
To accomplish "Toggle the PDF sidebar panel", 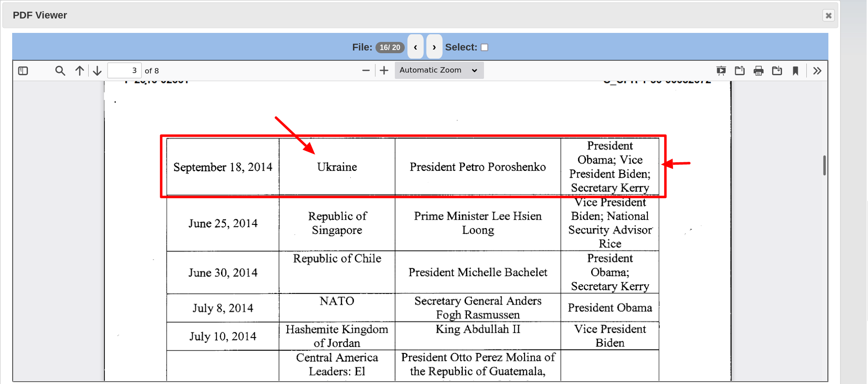I will [23, 71].
